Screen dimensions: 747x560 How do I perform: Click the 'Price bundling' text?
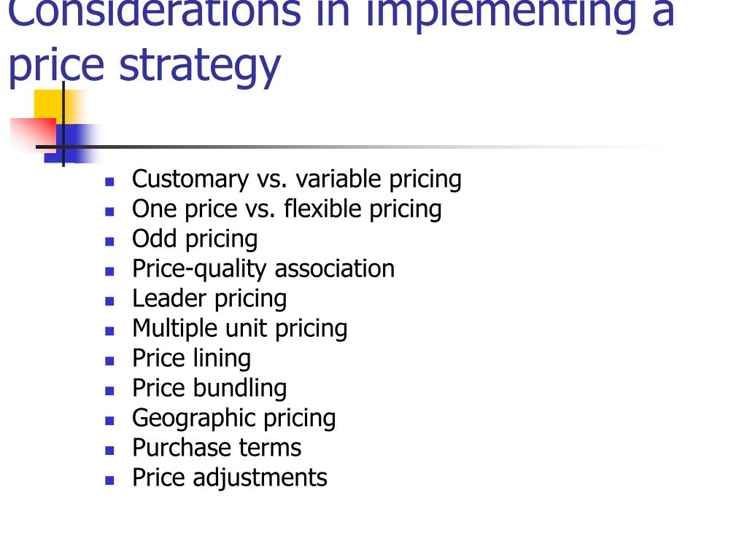pos(209,389)
